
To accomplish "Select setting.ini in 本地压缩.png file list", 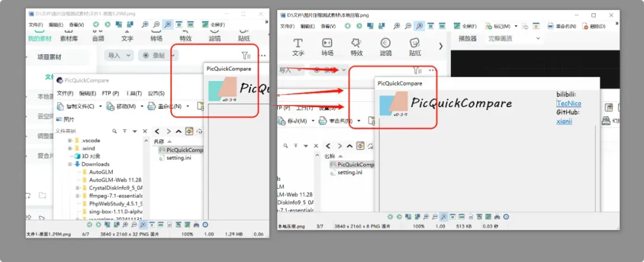I will pos(349,173).
